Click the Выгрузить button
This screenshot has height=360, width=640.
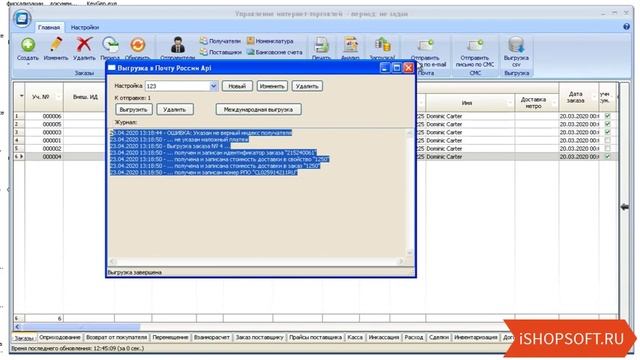(x=133, y=109)
